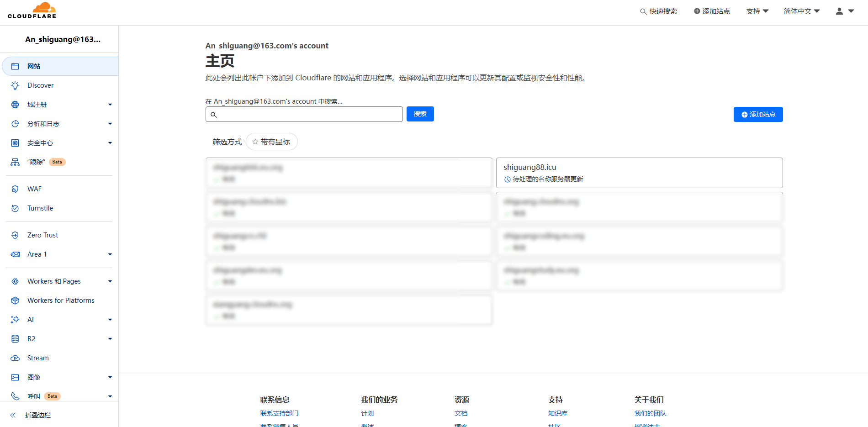868x427 pixels.
Task: Open the shiguang88.icu site card
Action: click(x=640, y=173)
